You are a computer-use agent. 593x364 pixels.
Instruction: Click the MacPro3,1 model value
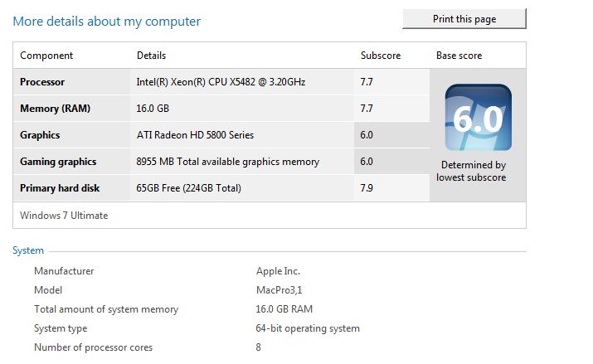[279, 290]
